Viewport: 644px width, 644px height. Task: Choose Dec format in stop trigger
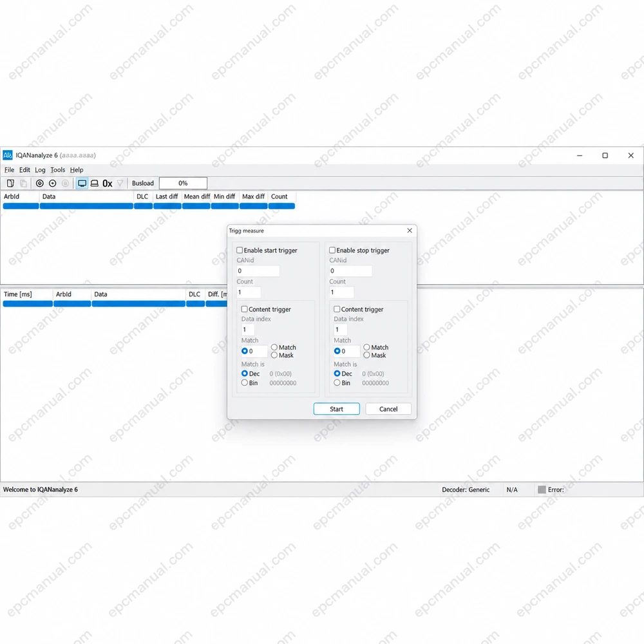point(337,374)
